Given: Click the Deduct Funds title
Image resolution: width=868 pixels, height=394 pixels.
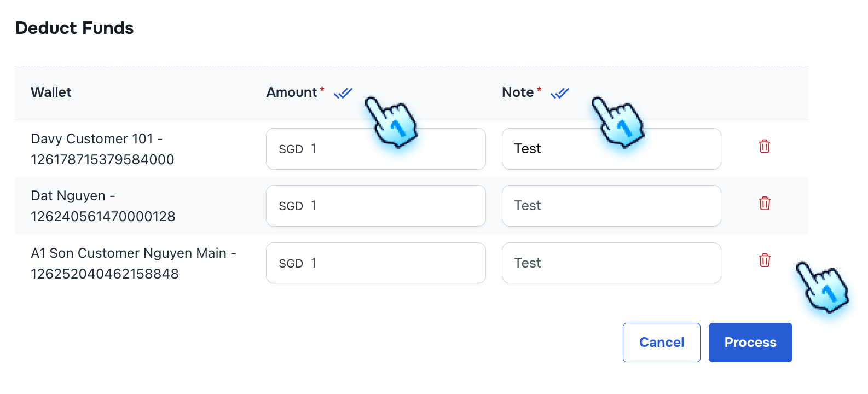Looking at the screenshot, I should point(74,28).
